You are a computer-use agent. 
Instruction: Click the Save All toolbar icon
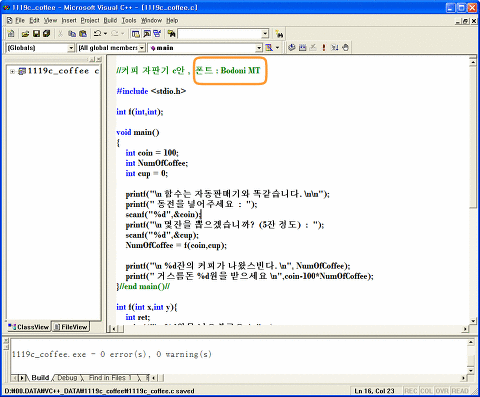point(46,34)
